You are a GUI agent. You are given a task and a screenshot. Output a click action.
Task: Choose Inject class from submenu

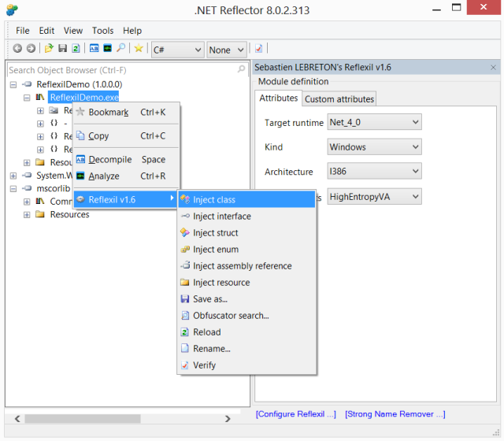click(x=246, y=199)
